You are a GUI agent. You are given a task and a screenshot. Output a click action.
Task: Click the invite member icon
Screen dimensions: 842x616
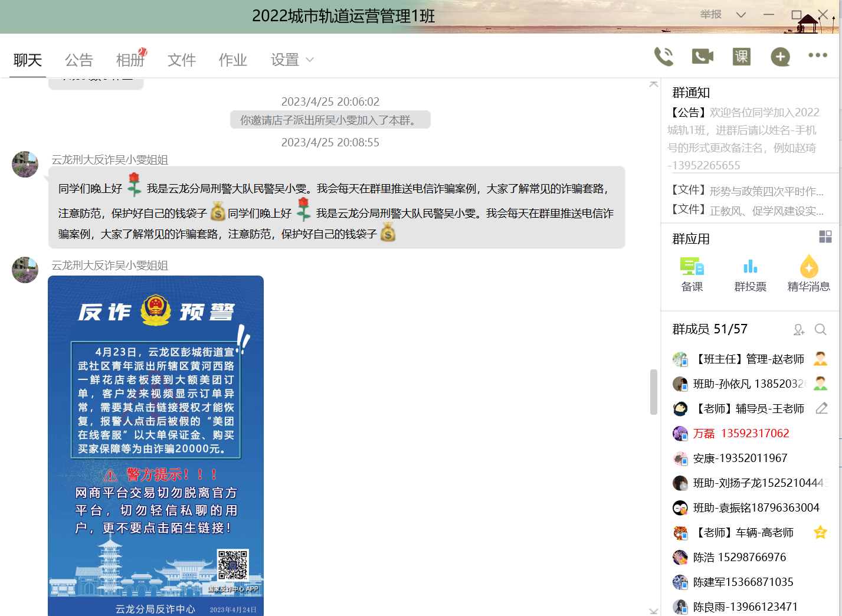coord(799,330)
